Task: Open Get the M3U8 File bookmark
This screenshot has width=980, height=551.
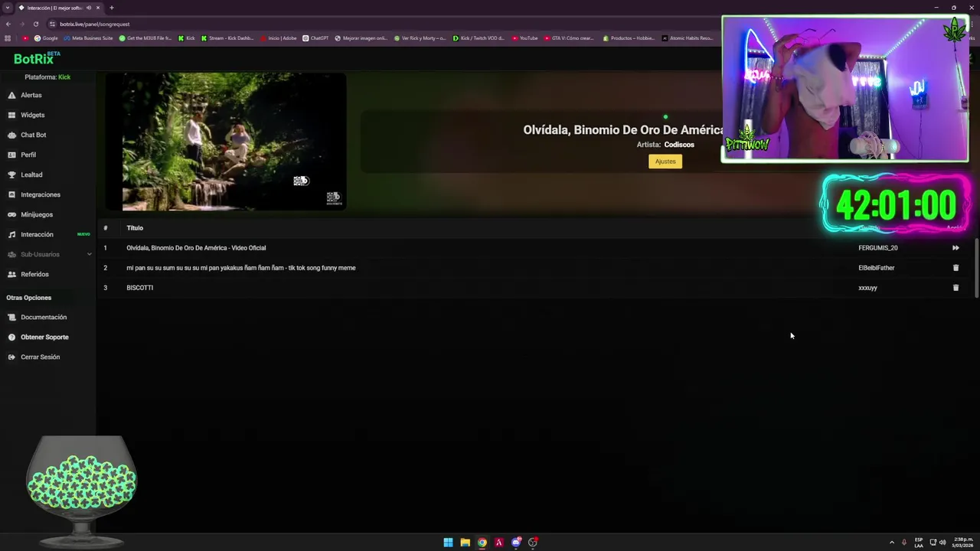Action: pyautogui.click(x=145, y=38)
